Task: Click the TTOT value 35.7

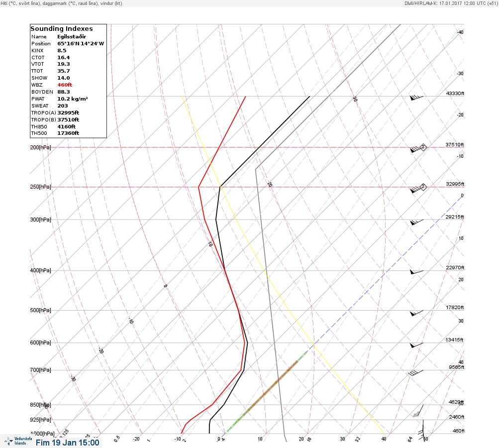Action: pos(63,71)
